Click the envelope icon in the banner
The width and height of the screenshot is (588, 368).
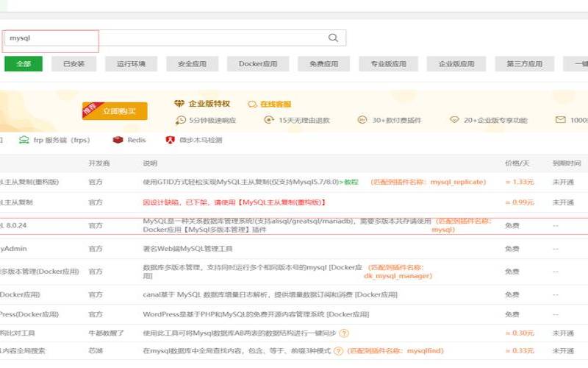click(560, 120)
